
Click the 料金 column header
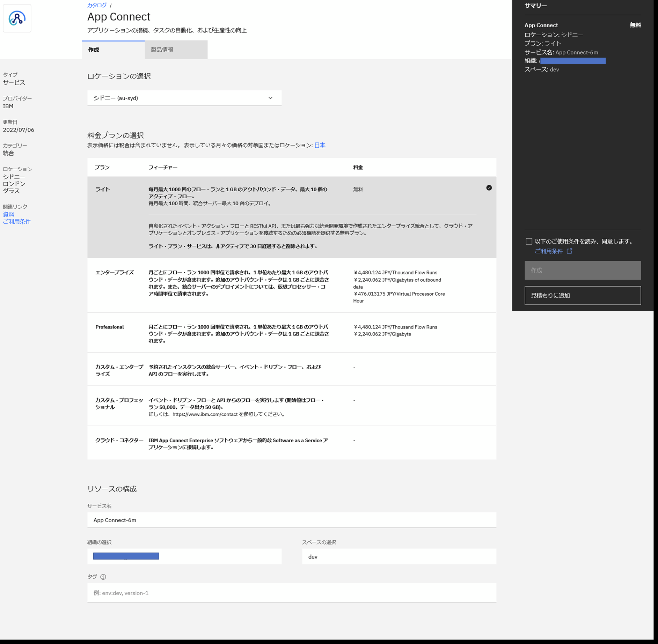pos(358,167)
